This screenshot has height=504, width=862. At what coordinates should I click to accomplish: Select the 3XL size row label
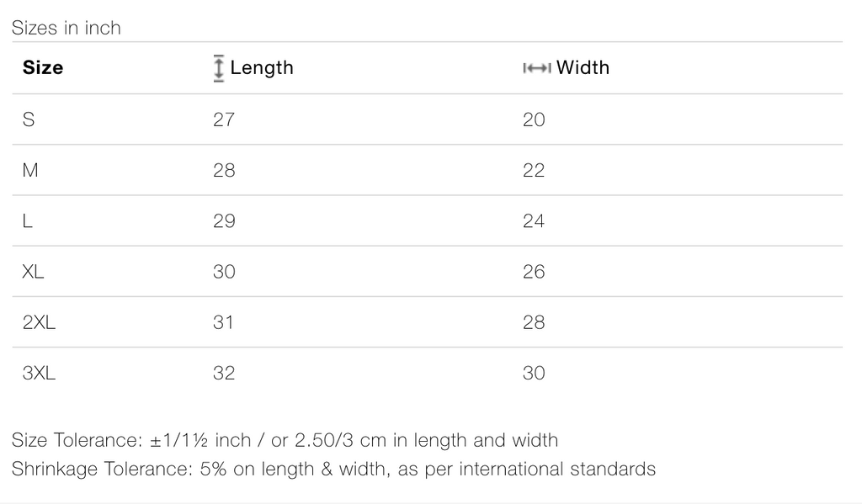pyautogui.click(x=39, y=373)
